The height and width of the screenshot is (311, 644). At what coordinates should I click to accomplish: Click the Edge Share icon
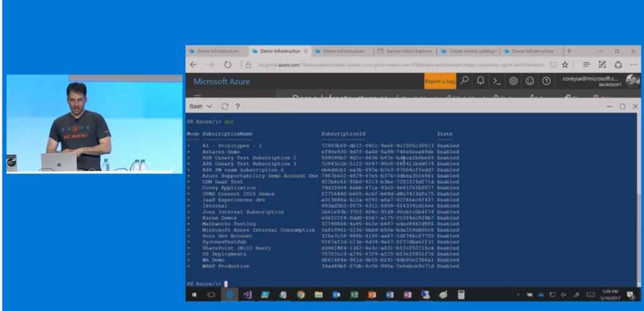(x=618, y=65)
